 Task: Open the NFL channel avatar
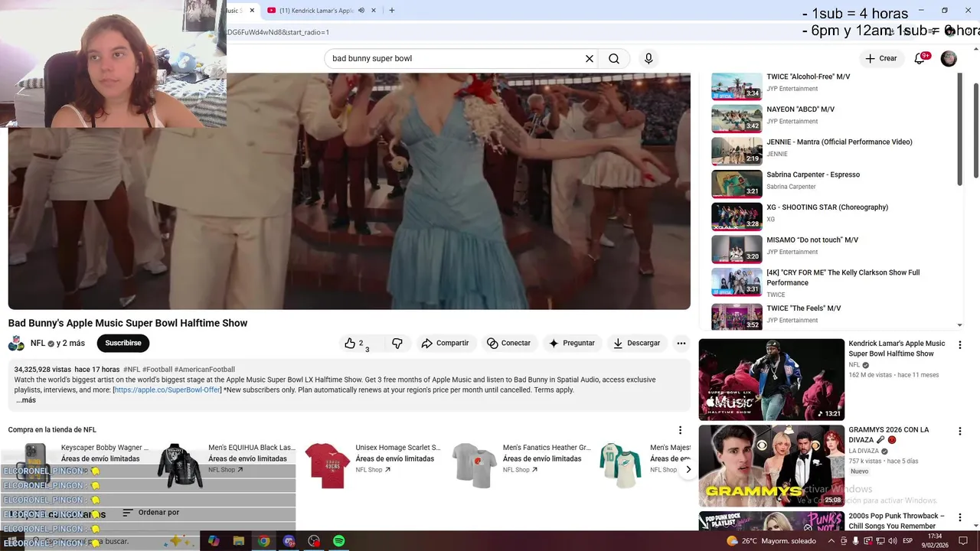(16, 344)
